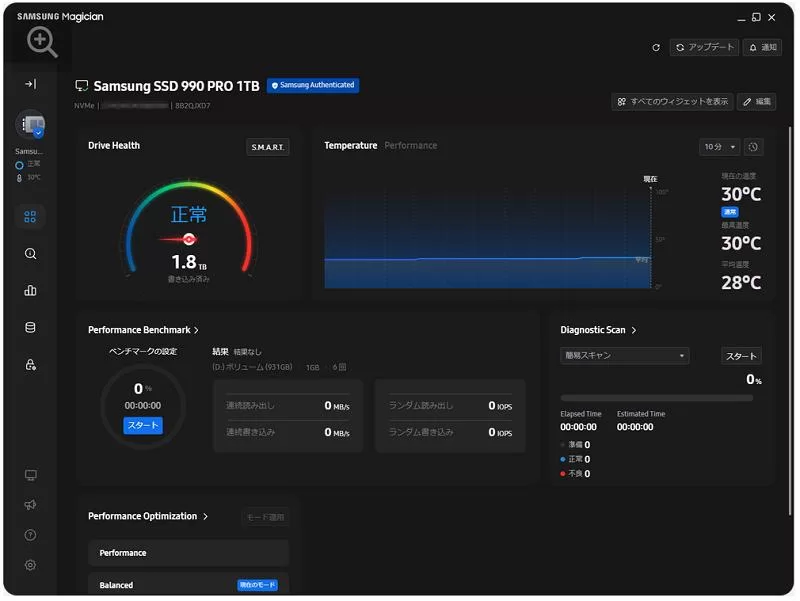Open the Diagnostic Scan magnifier icon in the sidebar

tap(30, 254)
